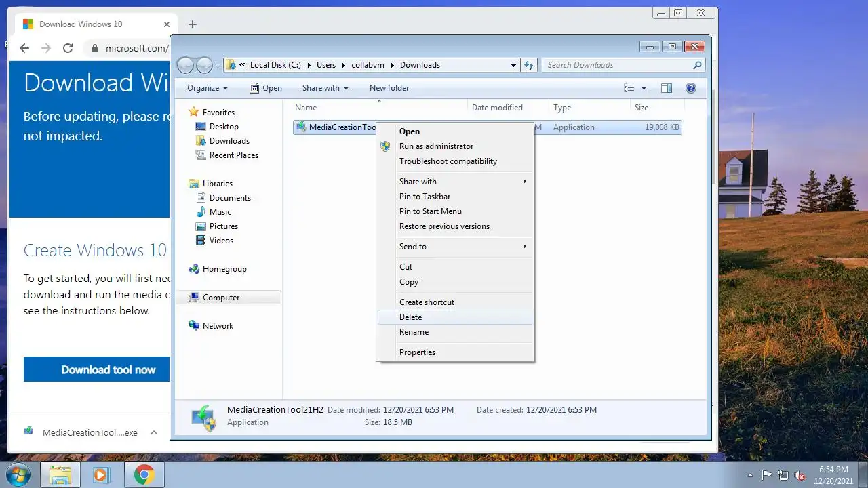
Task: Click Download tool now button in Chrome
Action: (x=96, y=369)
